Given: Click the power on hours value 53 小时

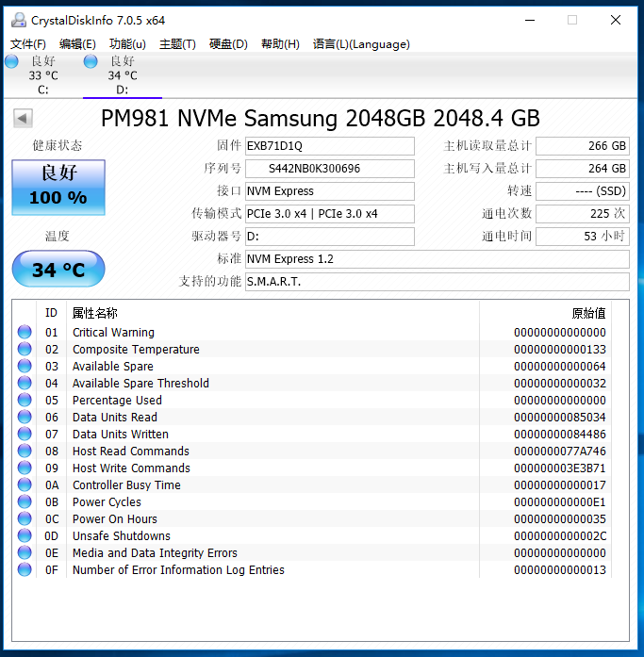Looking at the screenshot, I should (x=583, y=237).
